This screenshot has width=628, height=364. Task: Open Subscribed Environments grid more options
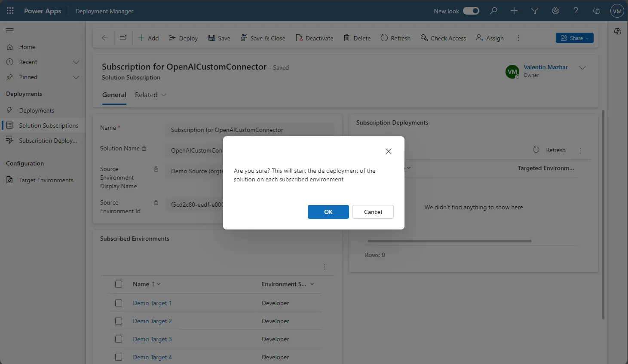pos(325,267)
